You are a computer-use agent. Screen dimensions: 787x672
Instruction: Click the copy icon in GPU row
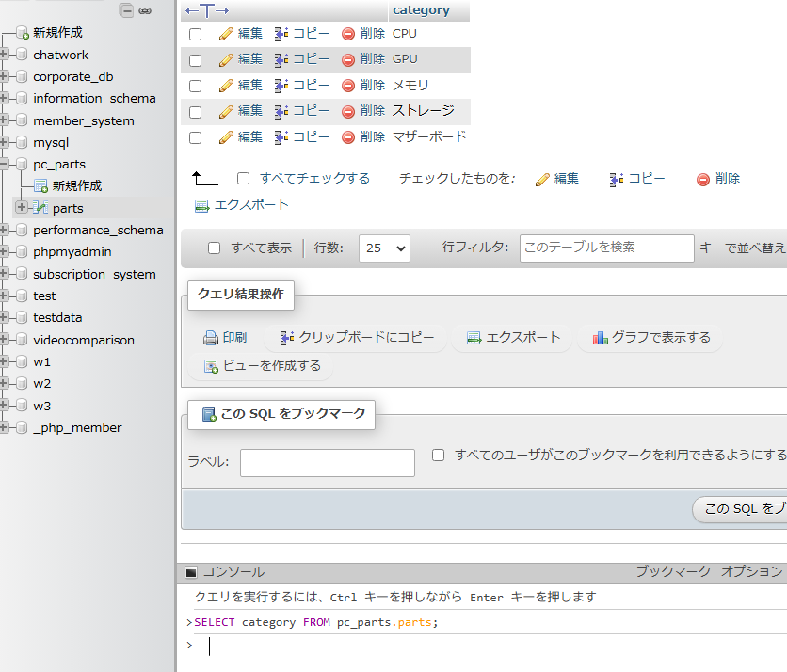click(281, 59)
